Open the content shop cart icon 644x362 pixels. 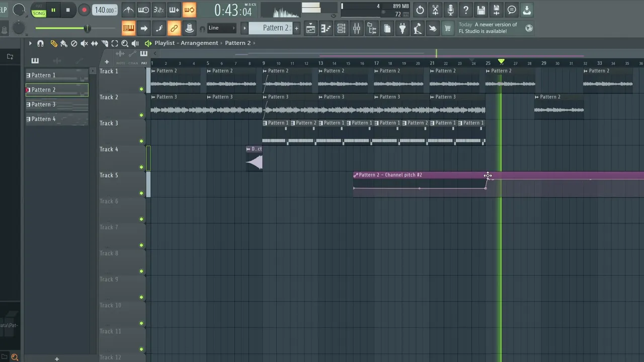(448, 29)
